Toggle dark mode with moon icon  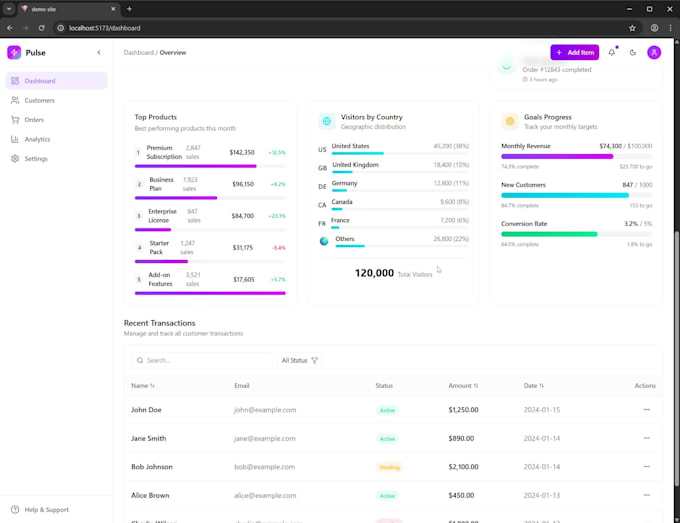point(633,52)
